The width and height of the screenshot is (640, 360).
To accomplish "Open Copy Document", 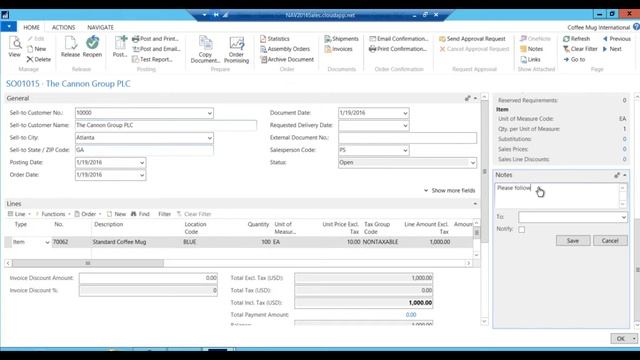I will [205, 50].
